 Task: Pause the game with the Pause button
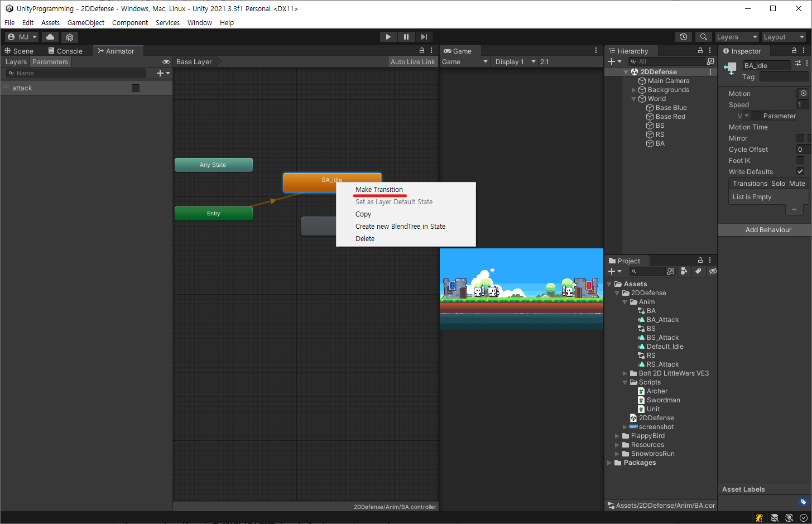[406, 37]
